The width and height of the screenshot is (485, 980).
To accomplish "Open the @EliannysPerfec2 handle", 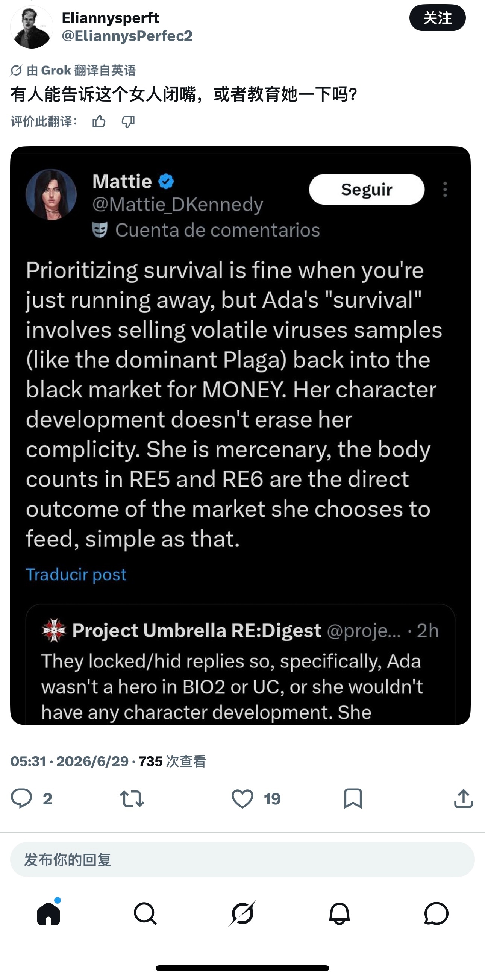I will (x=127, y=36).
